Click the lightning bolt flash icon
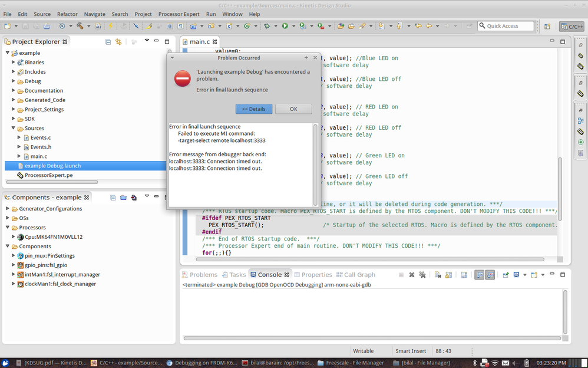Viewport: 588px width, 368px height. [x=110, y=26]
